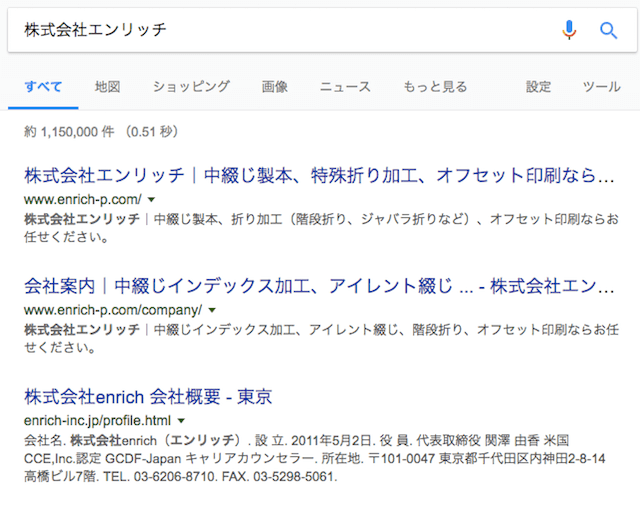Click the www.enrich-p.com/ URL text
The height and width of the screenshot is (505, 640).
click(83, 199)
